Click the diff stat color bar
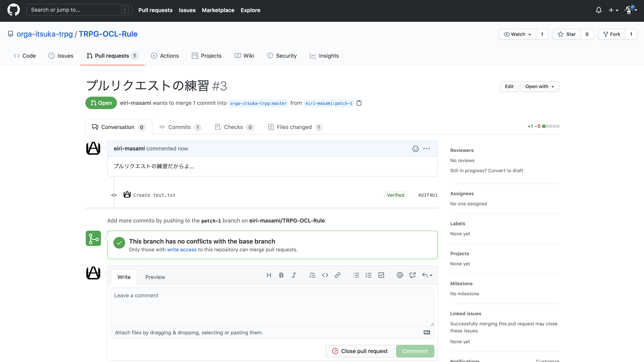 [551, 126]
